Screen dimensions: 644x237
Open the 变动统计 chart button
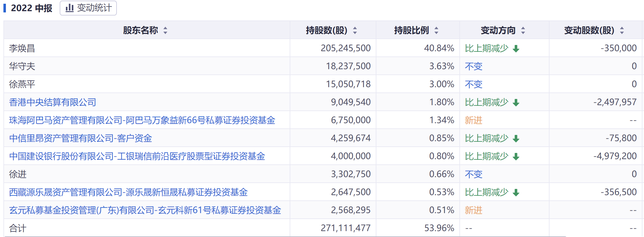[x=88, y=8]
